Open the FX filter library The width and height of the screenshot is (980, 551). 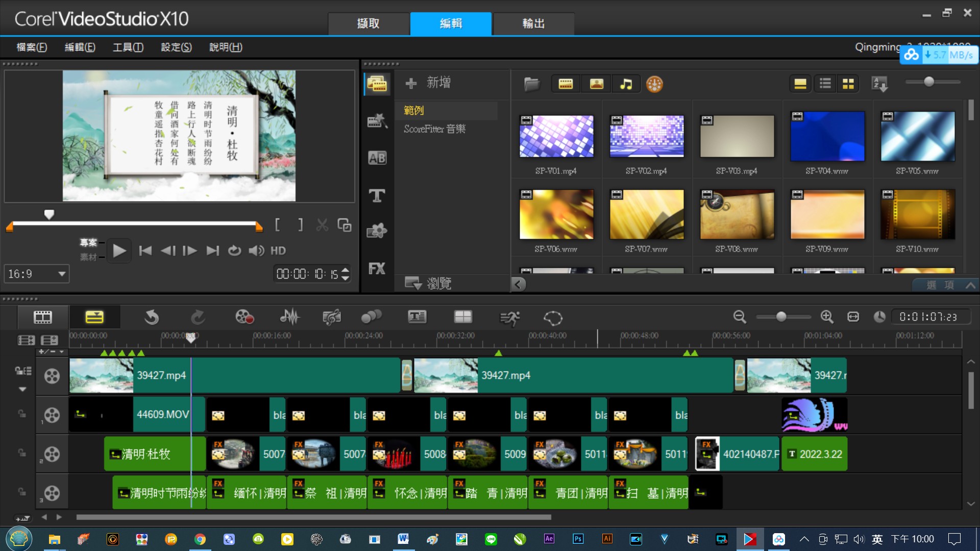[377, 268]
